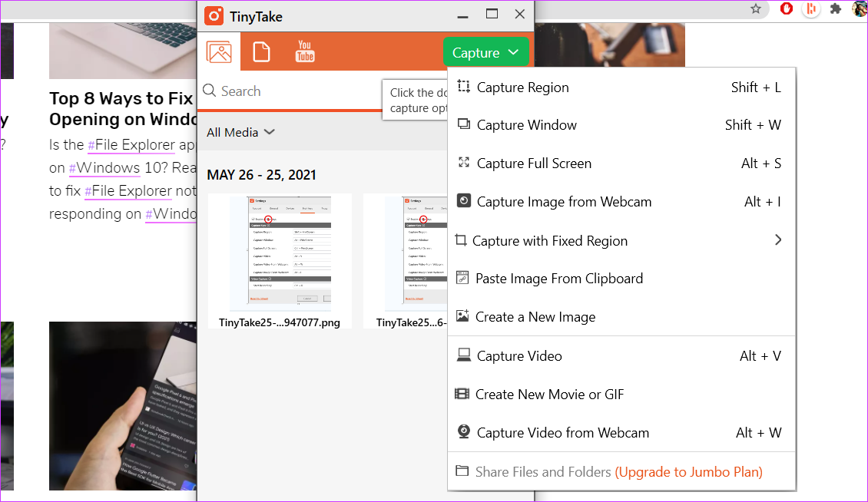Click the bookmark star in Chrome
This screenshot has width=868, height=502.
coord(756,9)
